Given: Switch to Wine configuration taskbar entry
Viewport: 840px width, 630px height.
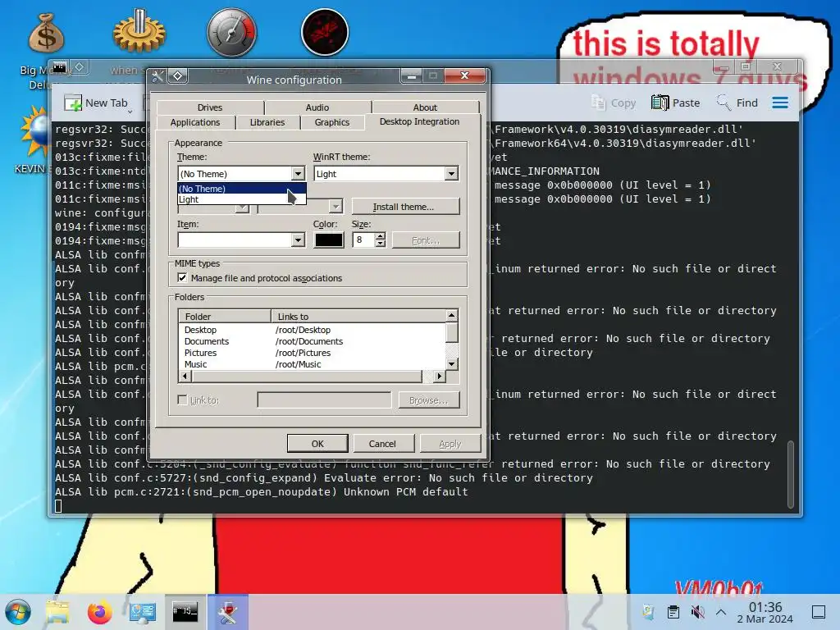Looking at the screenshot, I should click(x=228, y=612).
